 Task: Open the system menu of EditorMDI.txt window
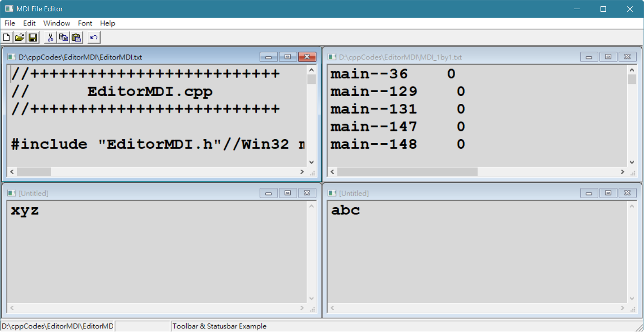[10, 57]
